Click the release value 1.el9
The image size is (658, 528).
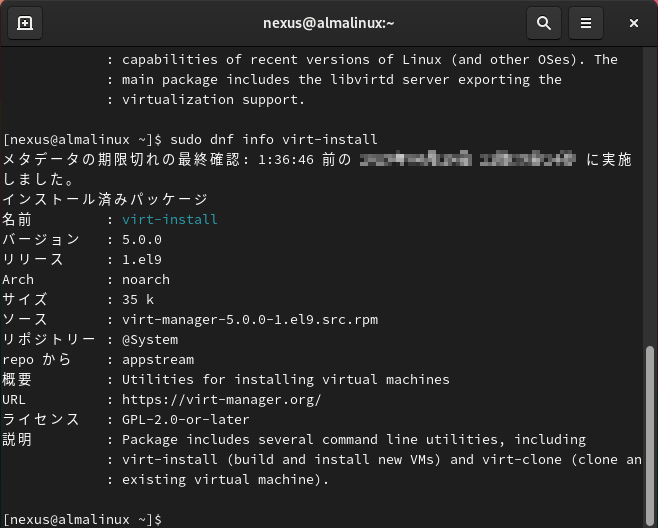141,259
